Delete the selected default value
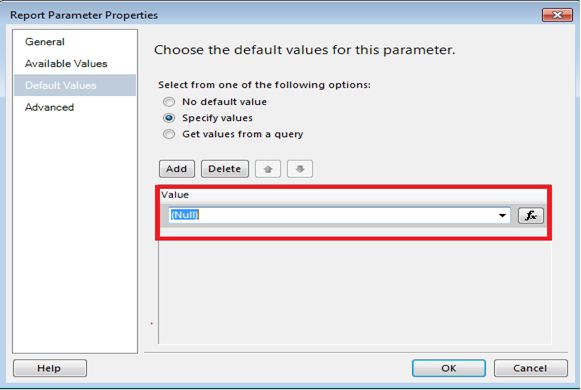Image resolution: width=581 pixels, height=390 pixels. tap(225, 169)
